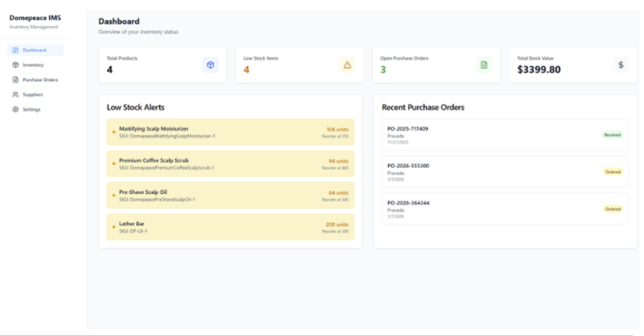Click the Purchase Orders document icon
Image resolution: width=644 pixels, height=336 pixels.
point(15,80)
